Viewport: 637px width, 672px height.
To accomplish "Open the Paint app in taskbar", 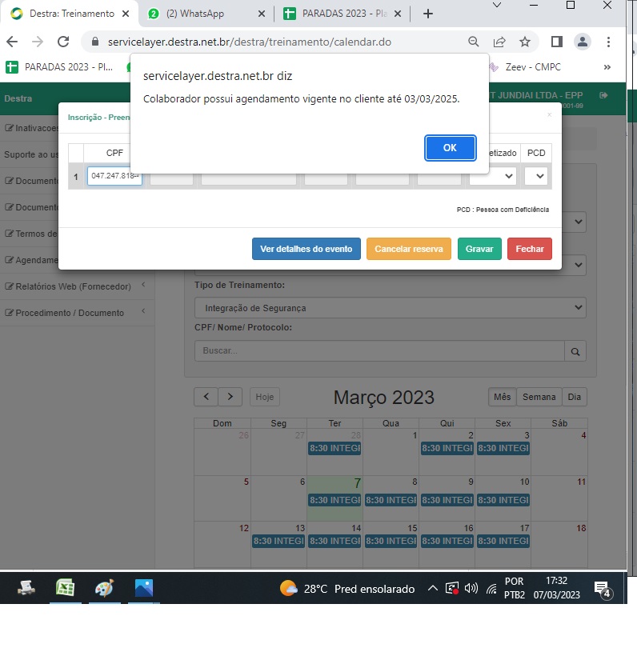I will 104,589.
